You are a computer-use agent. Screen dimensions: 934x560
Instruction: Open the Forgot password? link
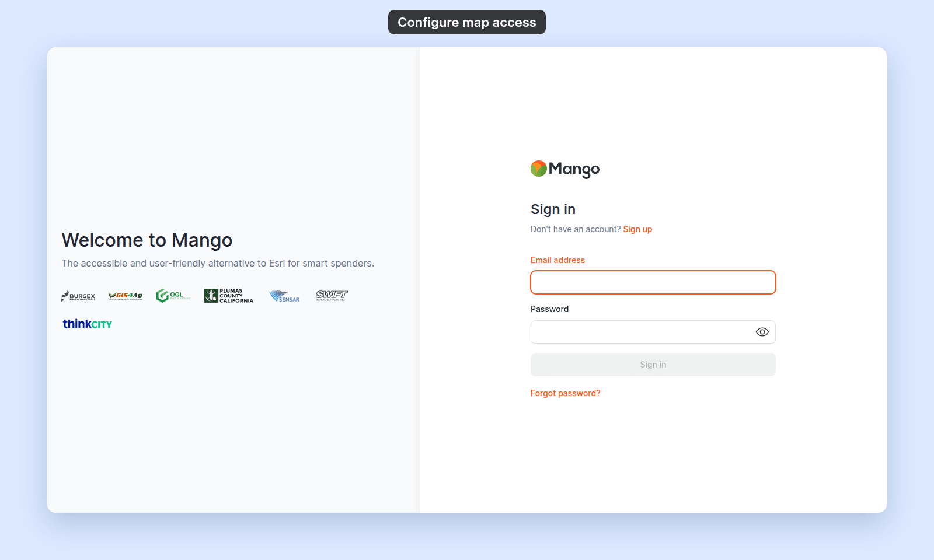565,393
